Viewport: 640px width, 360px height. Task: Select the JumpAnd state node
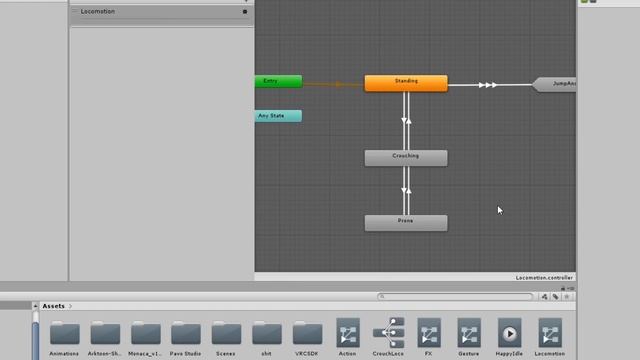click(x=554, y=84)
